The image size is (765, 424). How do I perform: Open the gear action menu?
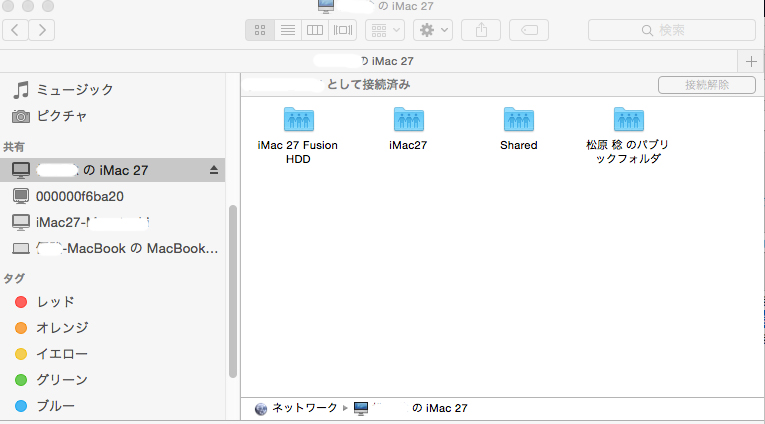pyautogui.click(x=433, y=30)
